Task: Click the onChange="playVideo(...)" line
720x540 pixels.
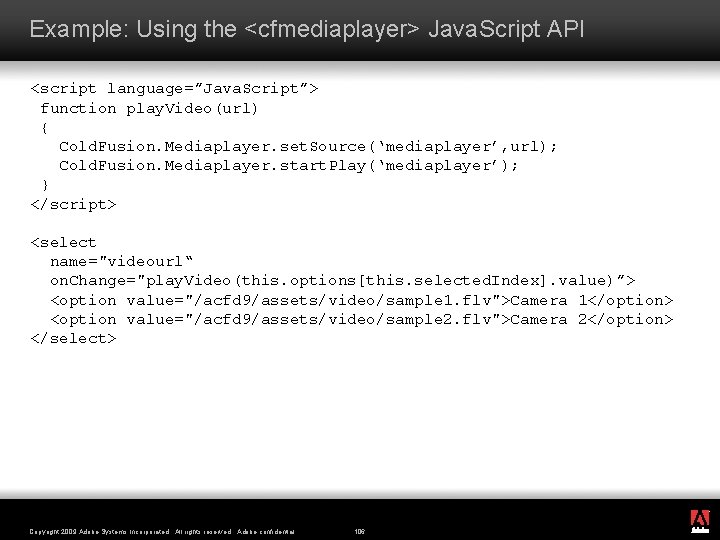Action: pyautogui.click(x=343, y=280)
